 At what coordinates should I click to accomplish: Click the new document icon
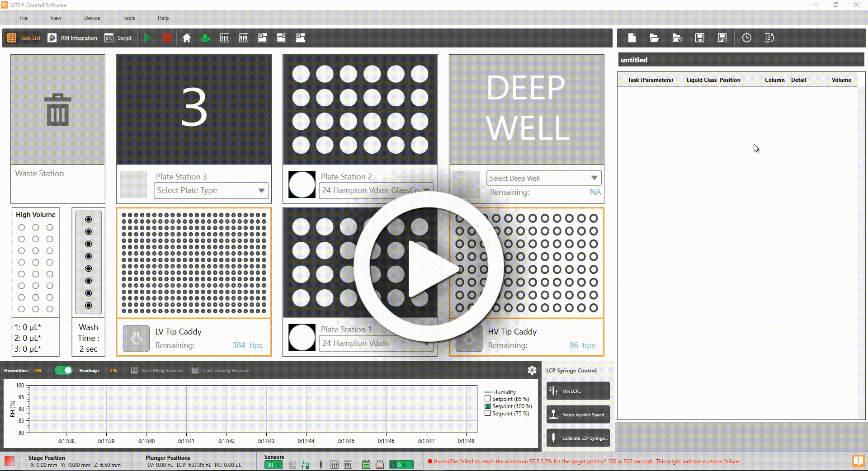(632, 38)
